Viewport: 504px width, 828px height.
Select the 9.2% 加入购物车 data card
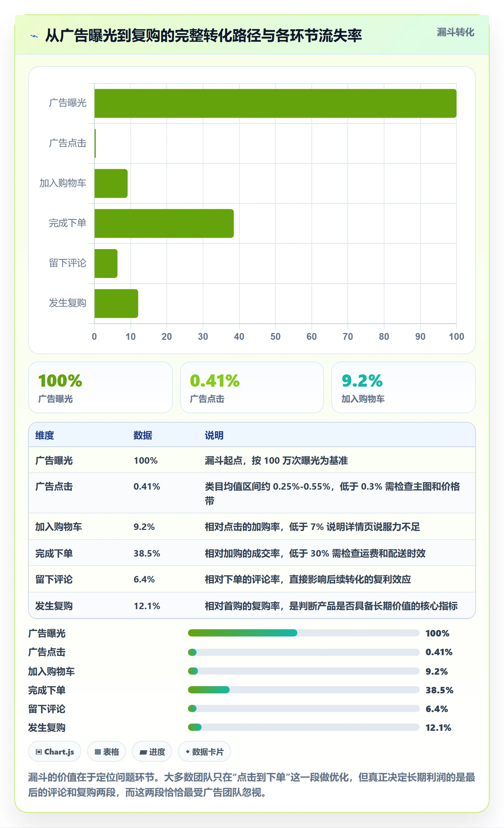coord(404,387)
